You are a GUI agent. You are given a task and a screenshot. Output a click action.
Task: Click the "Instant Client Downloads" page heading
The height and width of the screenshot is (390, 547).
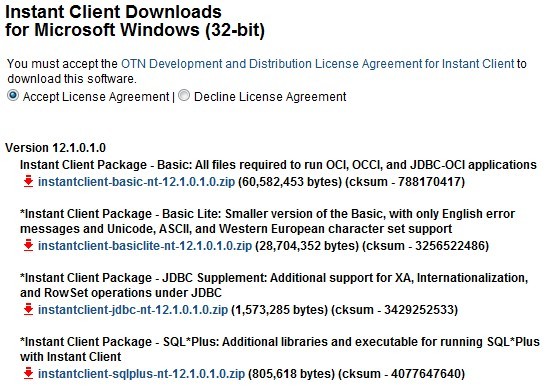click(x=114, y=12)
